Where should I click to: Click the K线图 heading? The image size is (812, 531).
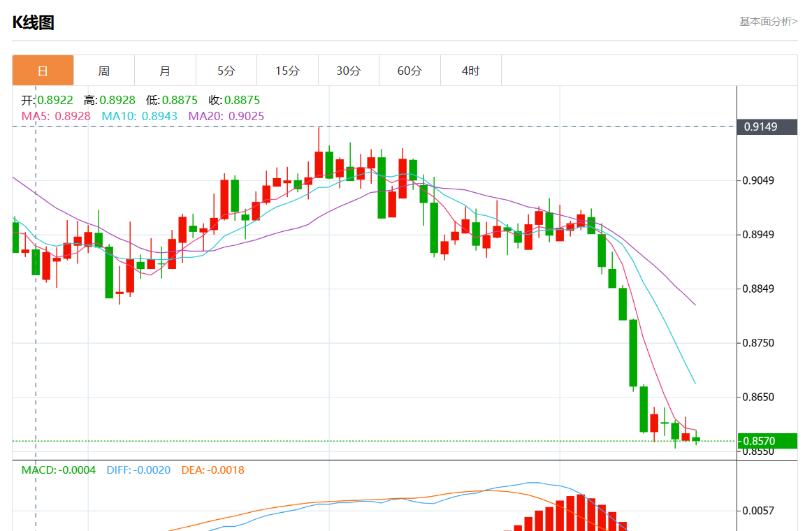[33, 22]
